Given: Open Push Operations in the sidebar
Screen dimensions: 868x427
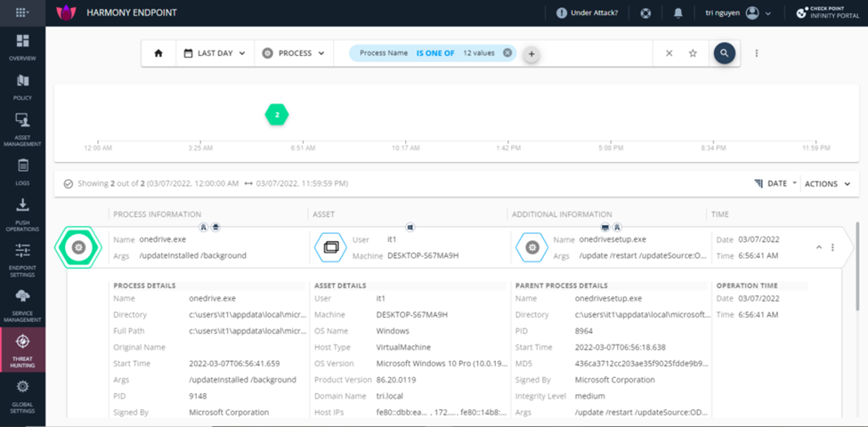Looking at the screenshot, I should (x=22, y=214).
